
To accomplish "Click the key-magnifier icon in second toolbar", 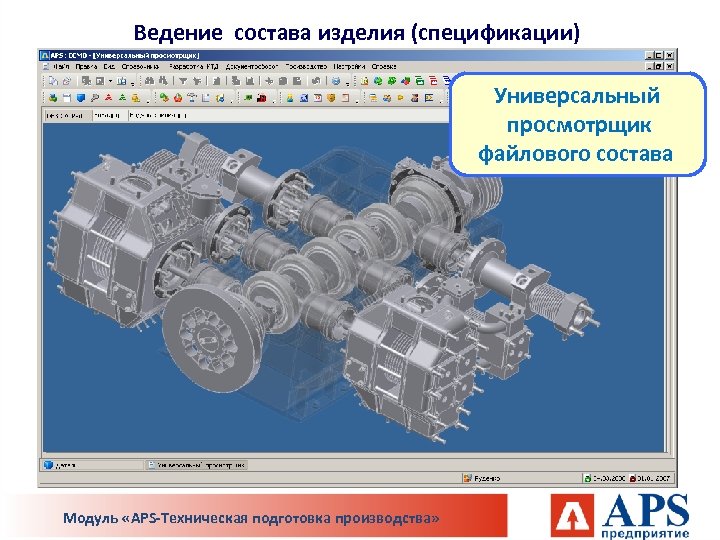I will point(94,98).
